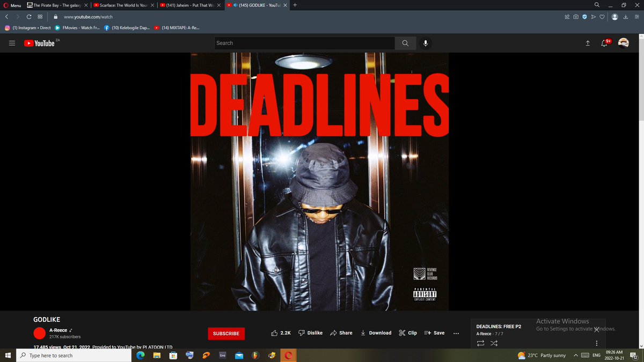Share the GODLIKE video
The height and width of the screenshot is (362, 644).
tap(341, 333)
